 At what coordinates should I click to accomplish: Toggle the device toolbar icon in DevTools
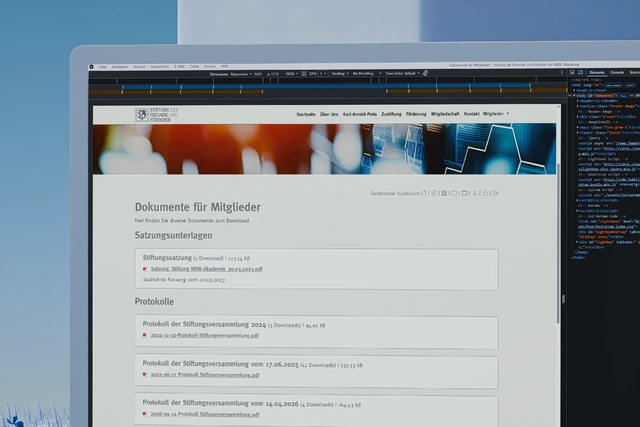tap(580, 72)
